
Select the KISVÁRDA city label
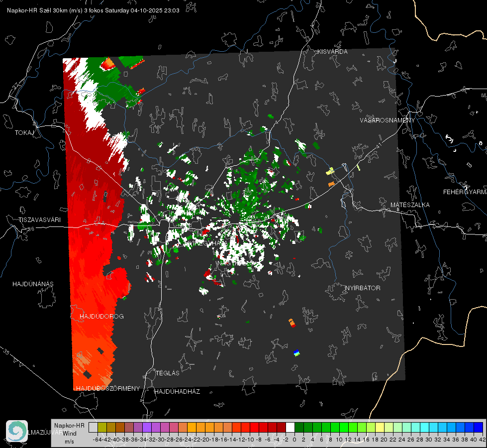click(332, 52)
